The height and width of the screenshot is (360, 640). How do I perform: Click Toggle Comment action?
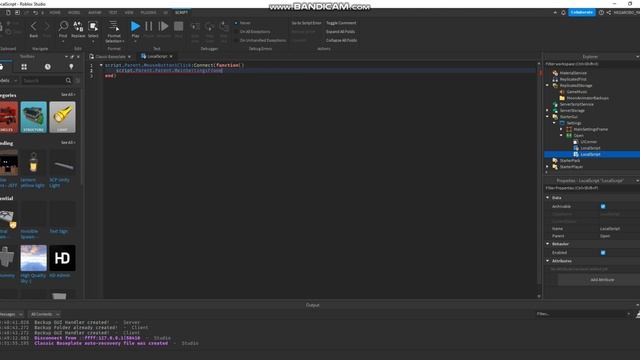[x=341, y=23]
